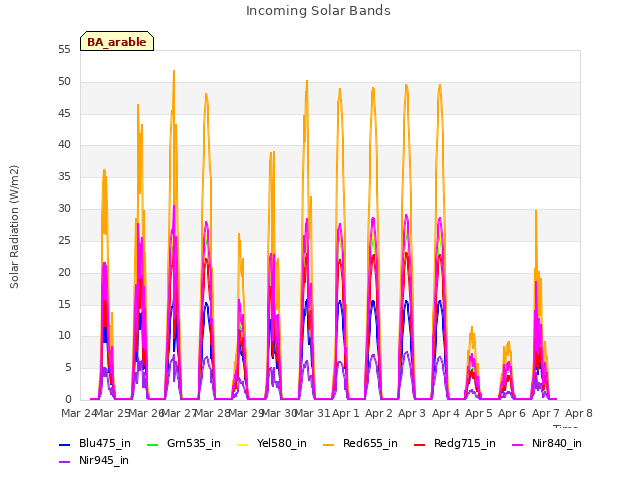Select the Grn535_in legend label
The image size is (640, 480).
[x=194, y=443]
